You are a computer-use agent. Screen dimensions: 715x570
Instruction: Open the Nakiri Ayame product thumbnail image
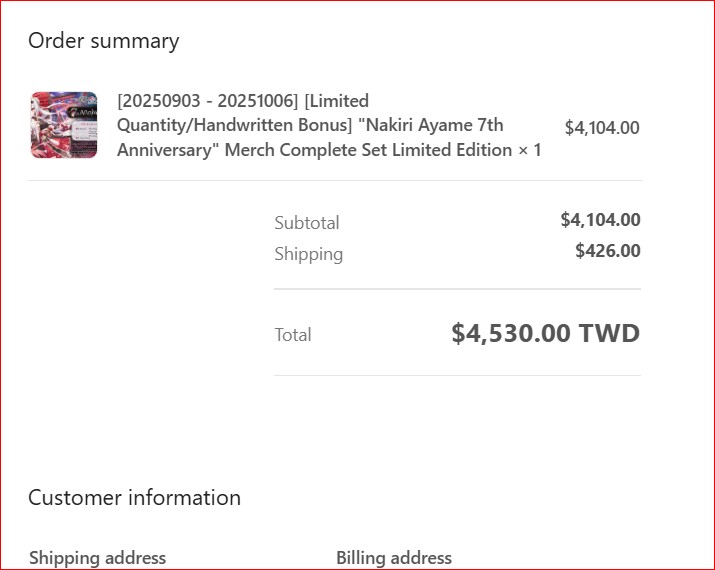(x=64, y=125)
